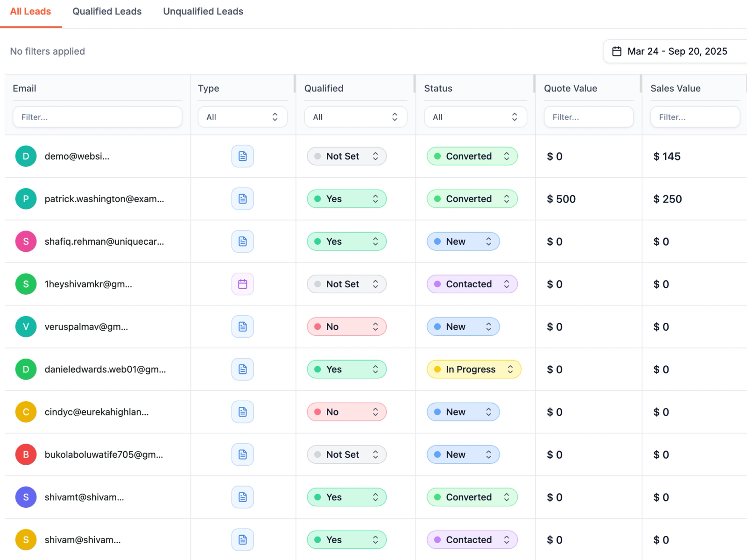Switch to All Leads tab
This screenshot has width=747, height=560.
[x=30, y=12]
